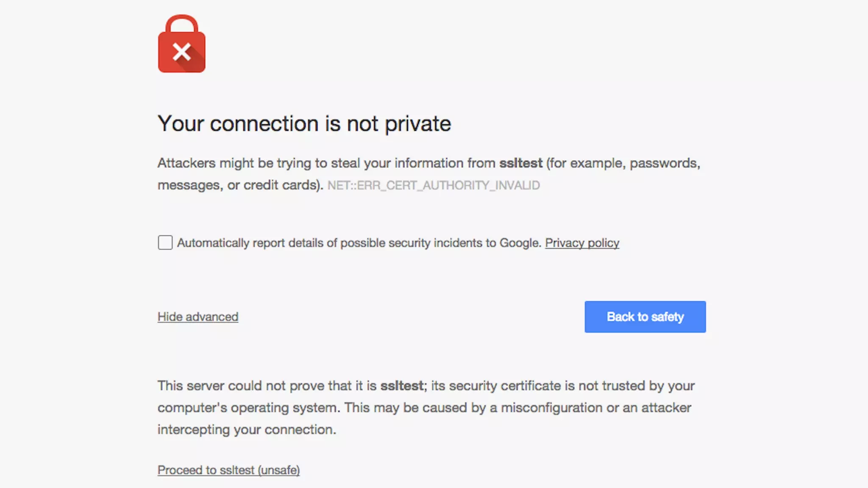Collapse details with Hide advanced
Image resolution: width=868 pixels, height=488 pixels.
(198, 317)
